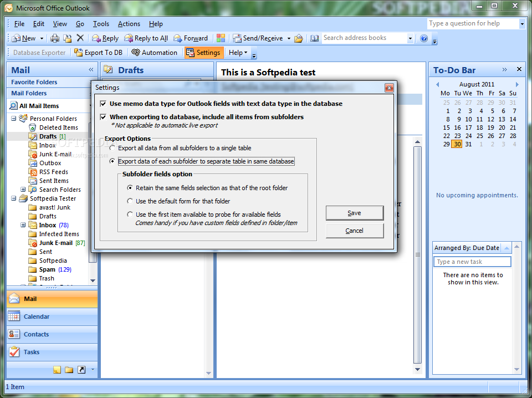Click the Type a new task field
Image resolution: width=532 pixels, height=398 pixels.
pos(472,262)
